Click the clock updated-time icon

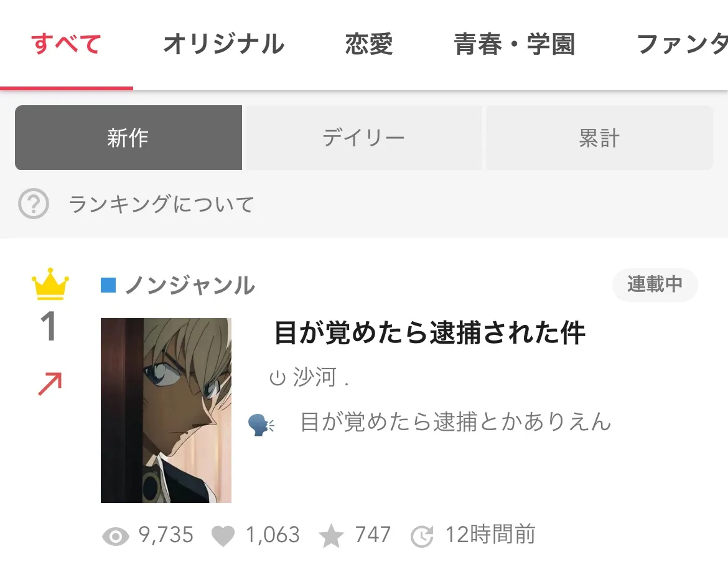(x=422, y=537)
